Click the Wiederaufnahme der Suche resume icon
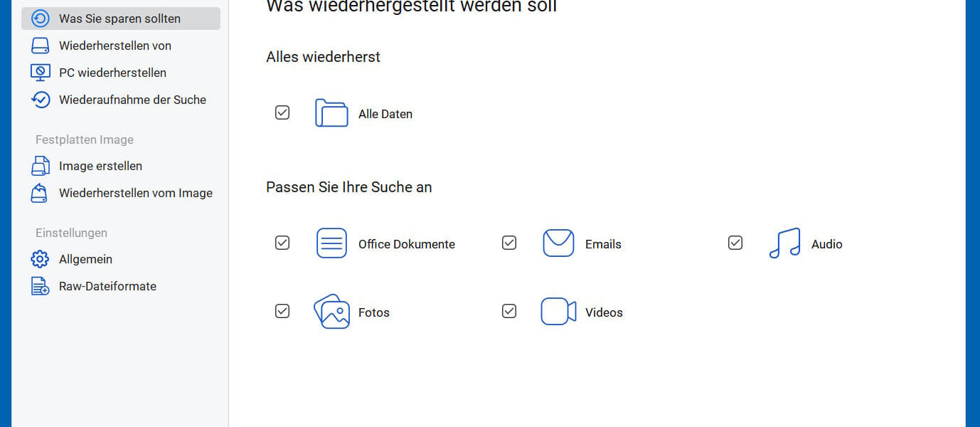 (x=42, y=99)
